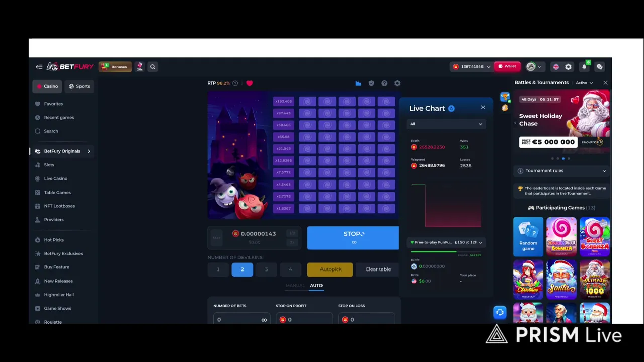Open support headset chat button
This screenshot has width=644, height=362.
(x=500, y=312)
